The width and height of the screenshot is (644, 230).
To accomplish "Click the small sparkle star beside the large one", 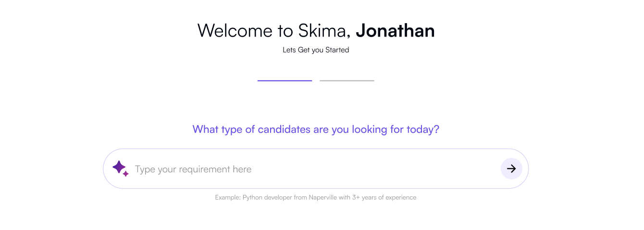I will (126, 174).
